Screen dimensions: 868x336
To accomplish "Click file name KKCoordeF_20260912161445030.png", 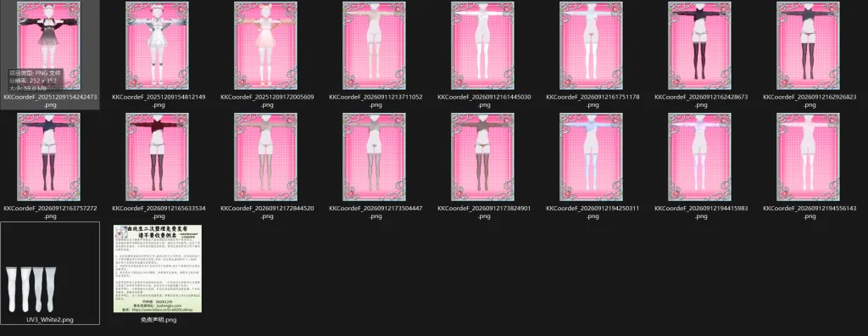I will [x=484, y=100].
